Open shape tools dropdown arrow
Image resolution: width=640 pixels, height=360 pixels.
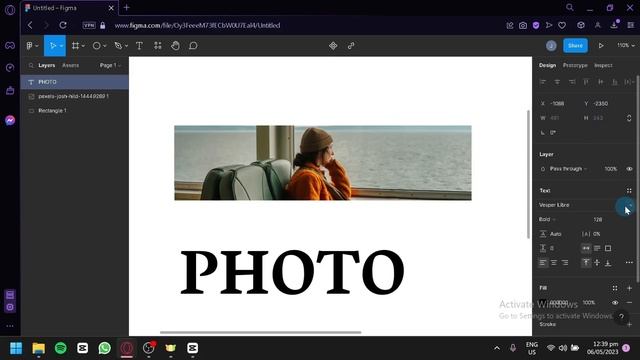pyautogui.click(x=104, y=46)
